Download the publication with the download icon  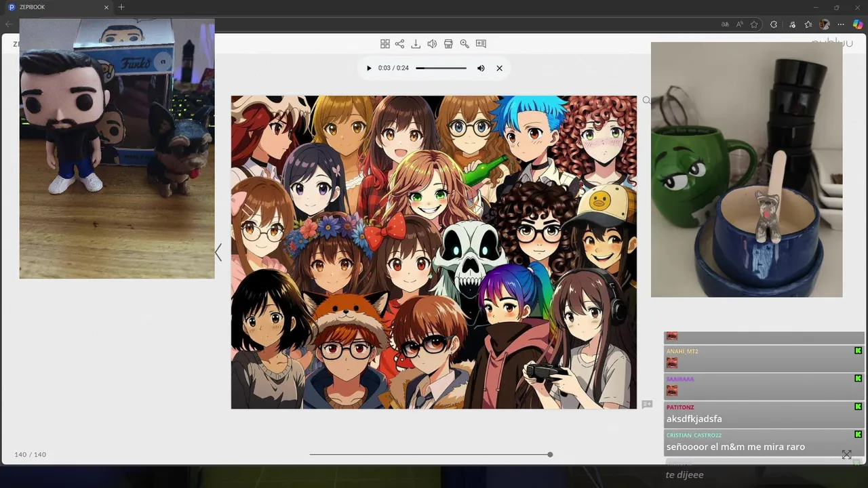pyautogui.click(x=416, y=43)
